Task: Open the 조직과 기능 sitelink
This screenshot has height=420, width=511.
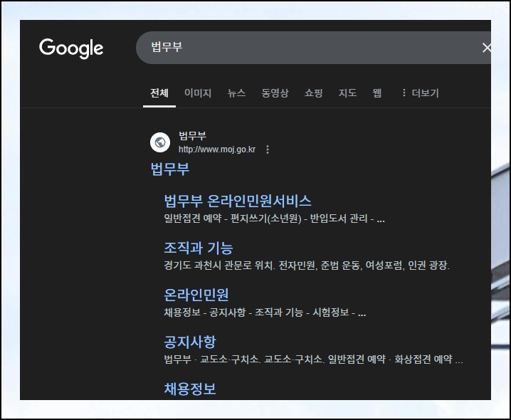Action: [198, 248]
